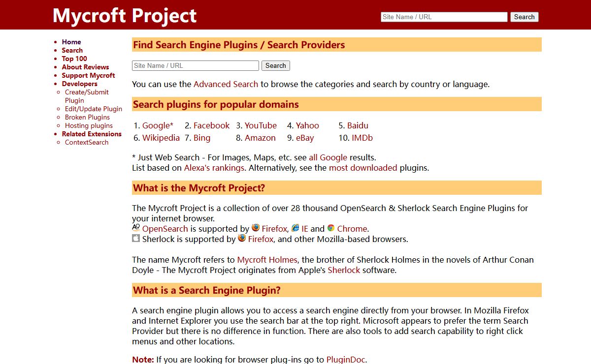Follow the IE link
The width and height of the screenshot is (591, 364).
(305, 229)
